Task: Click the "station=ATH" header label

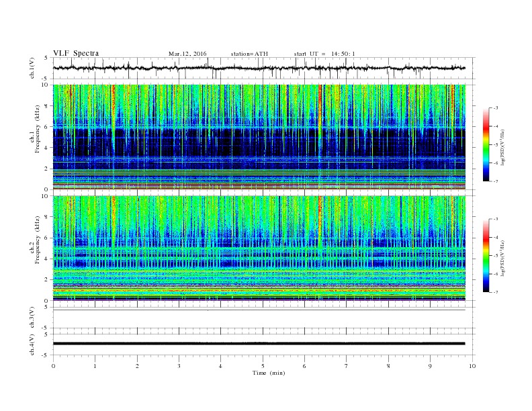Action: click(x=249, y=54)
